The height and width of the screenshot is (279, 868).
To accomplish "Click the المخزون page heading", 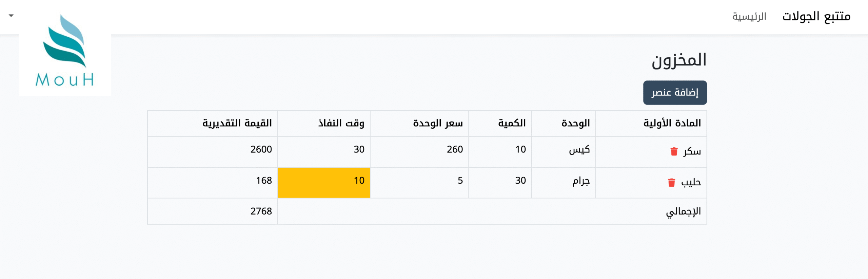I will [x=679, y=60].
